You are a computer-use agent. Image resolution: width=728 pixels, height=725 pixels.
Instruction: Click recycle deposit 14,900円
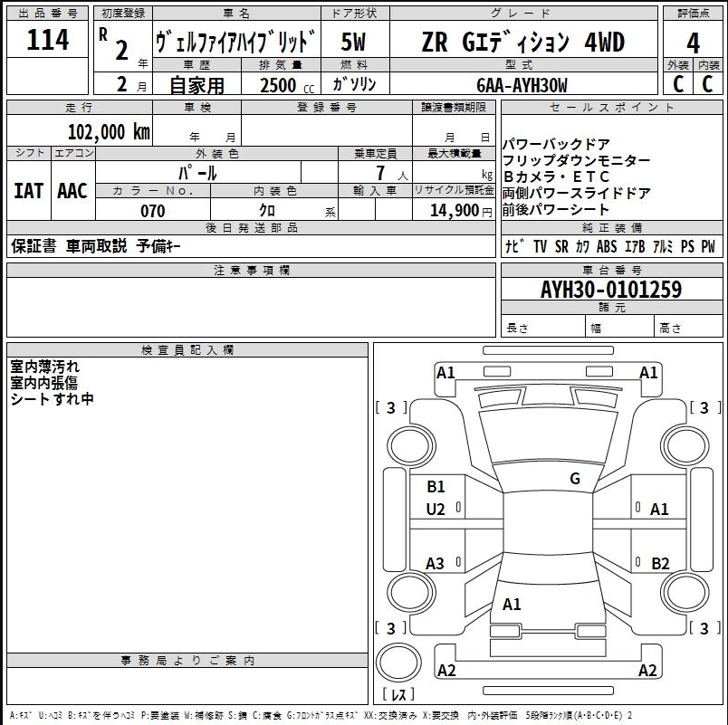pos(461,210)
